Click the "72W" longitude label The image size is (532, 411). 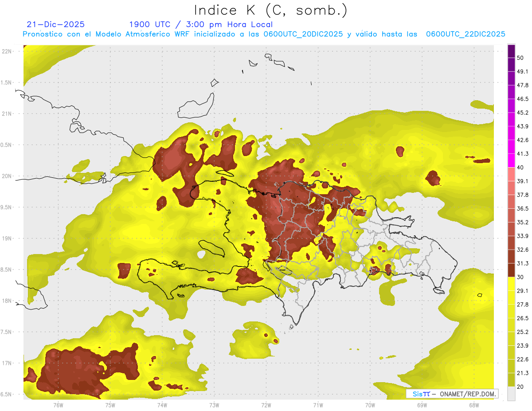pyautogui.click(x=266, y=405)
